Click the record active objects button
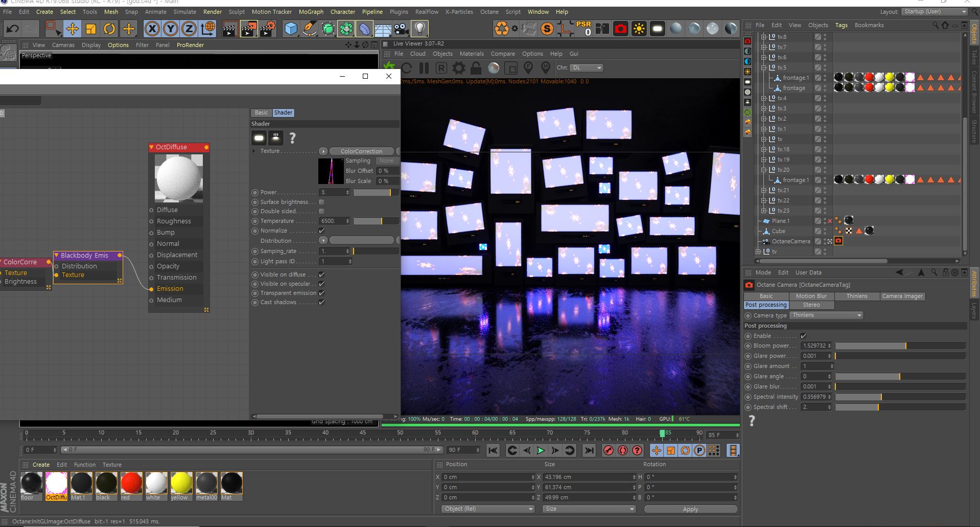 click(x=608, y=450)
